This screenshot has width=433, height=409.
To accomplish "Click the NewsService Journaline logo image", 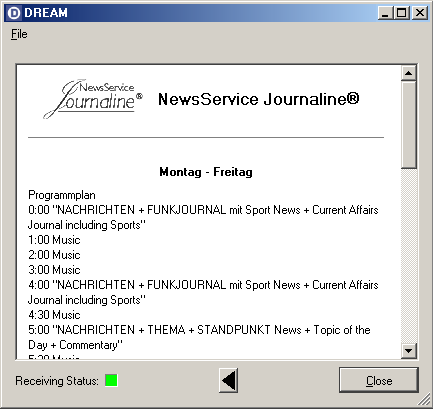I will pos(93,99).
